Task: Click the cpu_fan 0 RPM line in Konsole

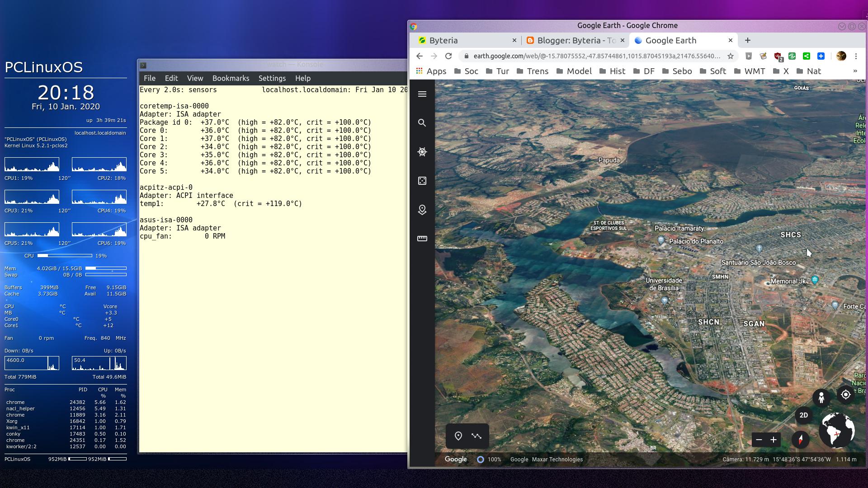Action: [182, 236]
